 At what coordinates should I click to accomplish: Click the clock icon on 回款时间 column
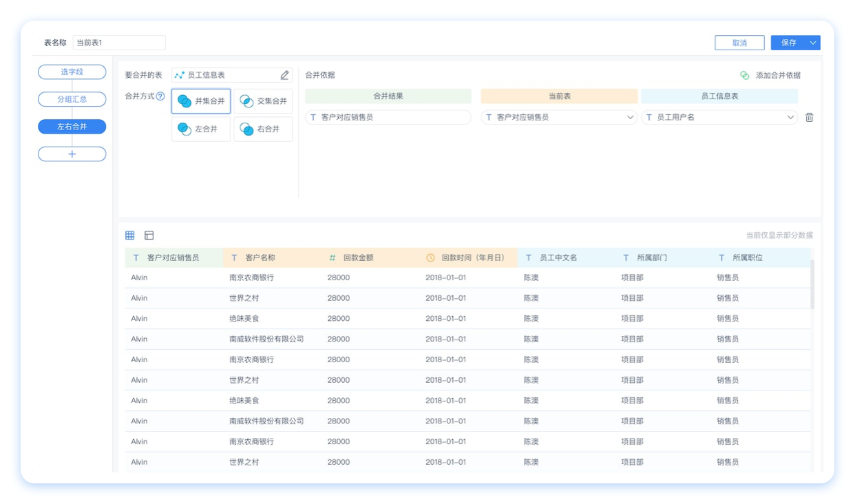pos(430,258)
